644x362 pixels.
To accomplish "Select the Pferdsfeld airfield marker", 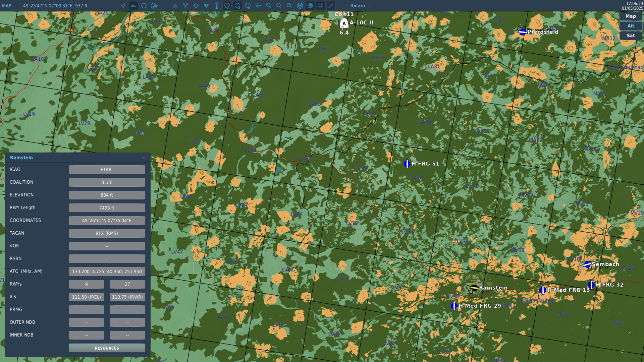I will (x=523, y=32).
